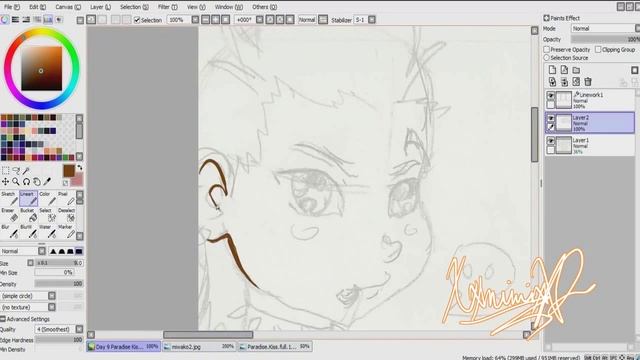Select the Eraser tool

pyautogui.click(x=9, y=215)
